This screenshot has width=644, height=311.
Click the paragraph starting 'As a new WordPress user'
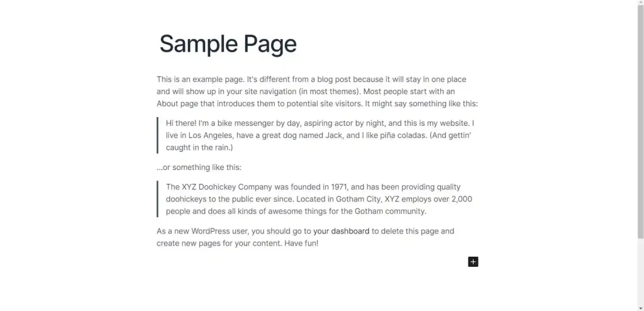306,237
